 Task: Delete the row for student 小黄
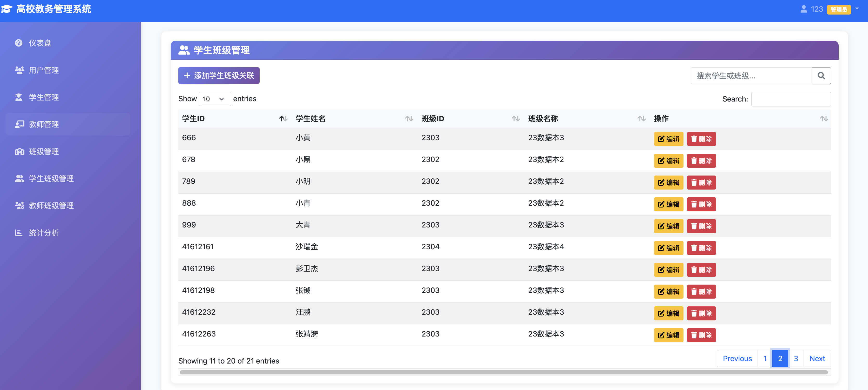[x=701, y=139]
